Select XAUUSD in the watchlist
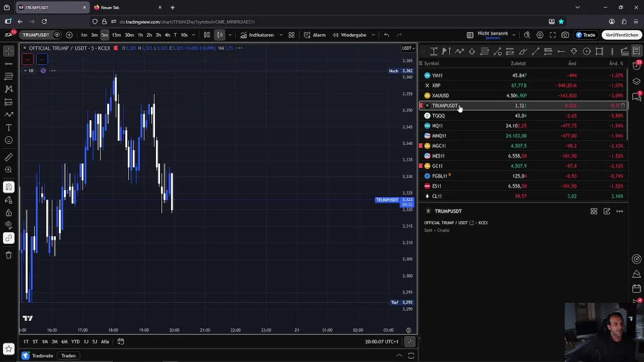This screenshot has height=362, width=644. [x=523, y=96]
